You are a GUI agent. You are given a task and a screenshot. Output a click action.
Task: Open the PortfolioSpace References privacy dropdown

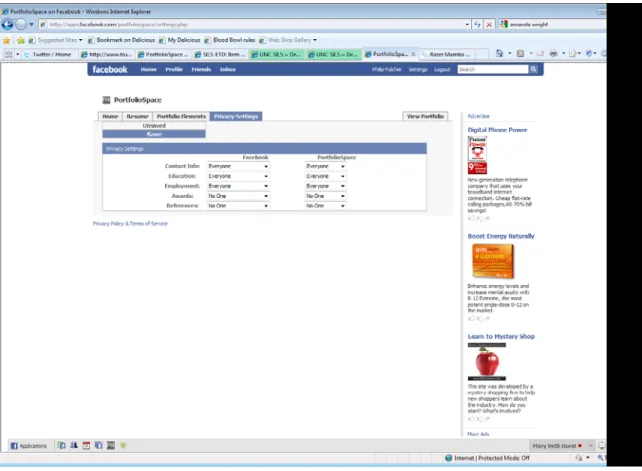click(x=326, y=206)
